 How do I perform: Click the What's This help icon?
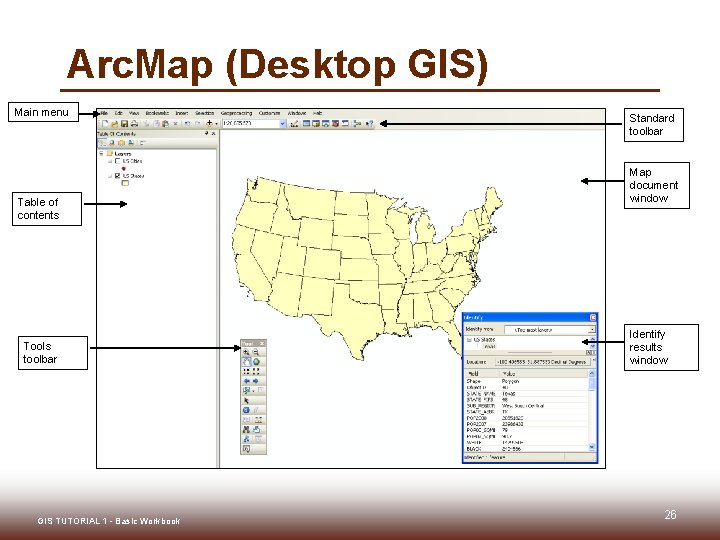coord(369,124)
